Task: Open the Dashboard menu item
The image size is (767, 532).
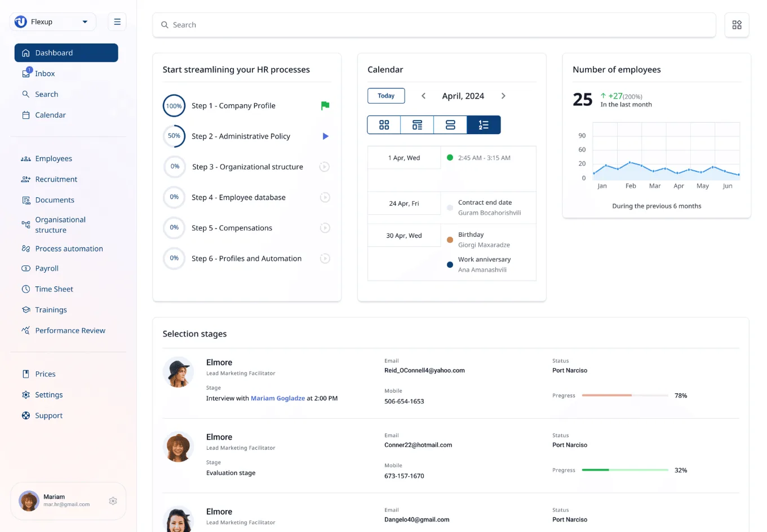Action: (66, 52)
